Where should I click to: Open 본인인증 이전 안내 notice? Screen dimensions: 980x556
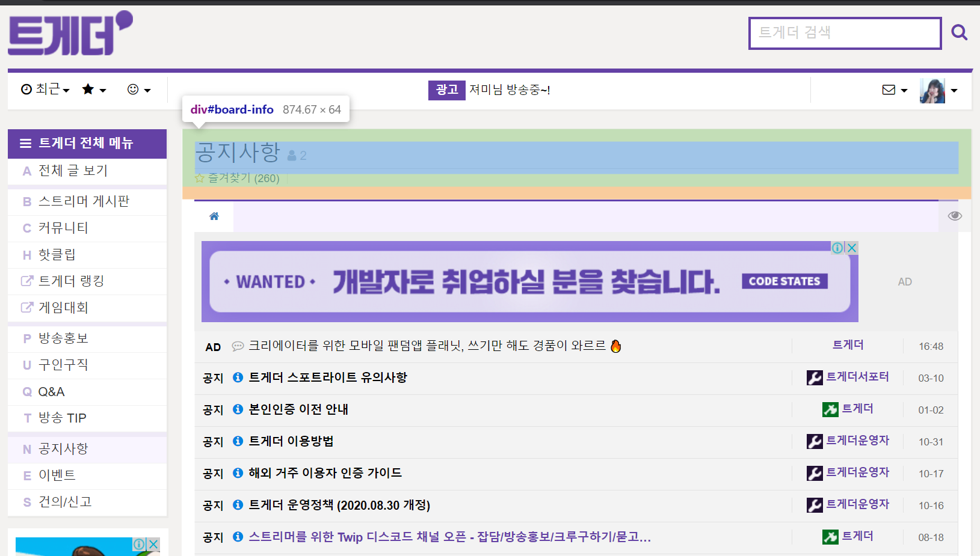[298, 409]
